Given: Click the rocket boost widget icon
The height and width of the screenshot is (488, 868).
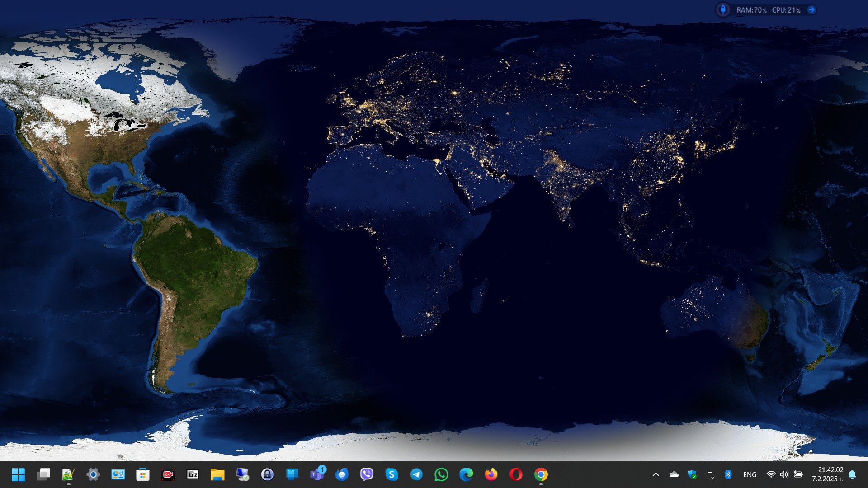Looking at the screenshot, I should pos(723,10).
